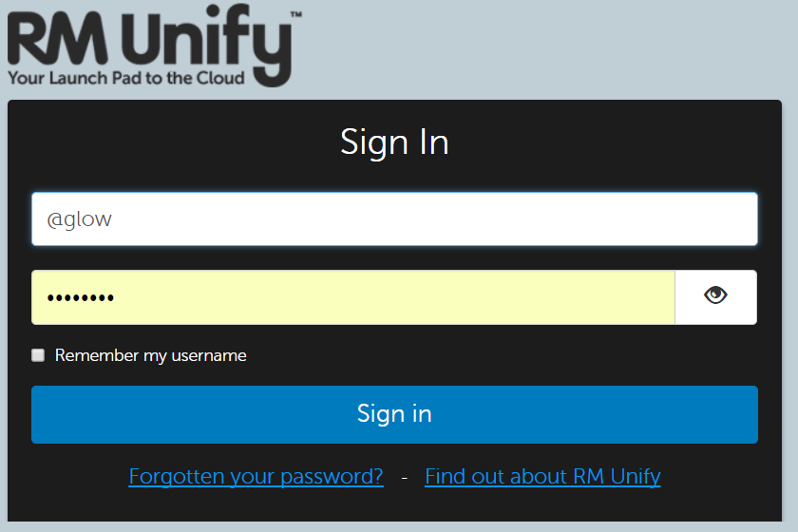Open the Find out about RM Unify link
This screenshot has height=532, width=798.
point(542,477)
